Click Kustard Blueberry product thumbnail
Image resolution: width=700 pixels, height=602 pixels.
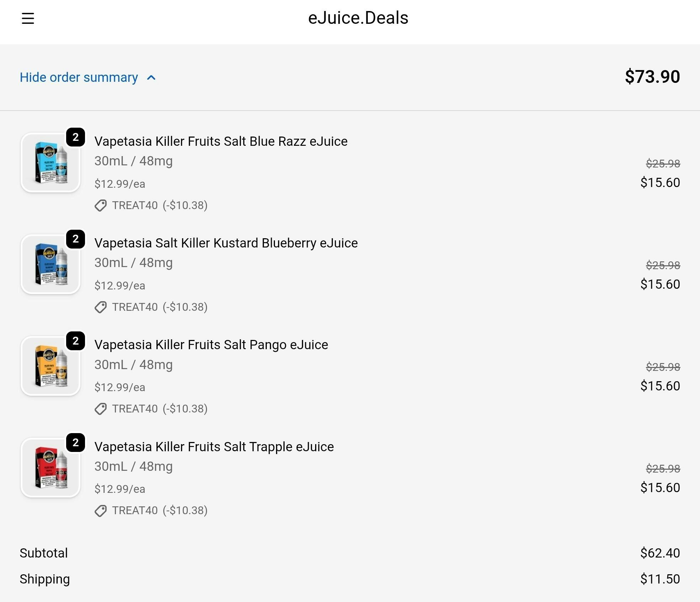click(50, 265)
